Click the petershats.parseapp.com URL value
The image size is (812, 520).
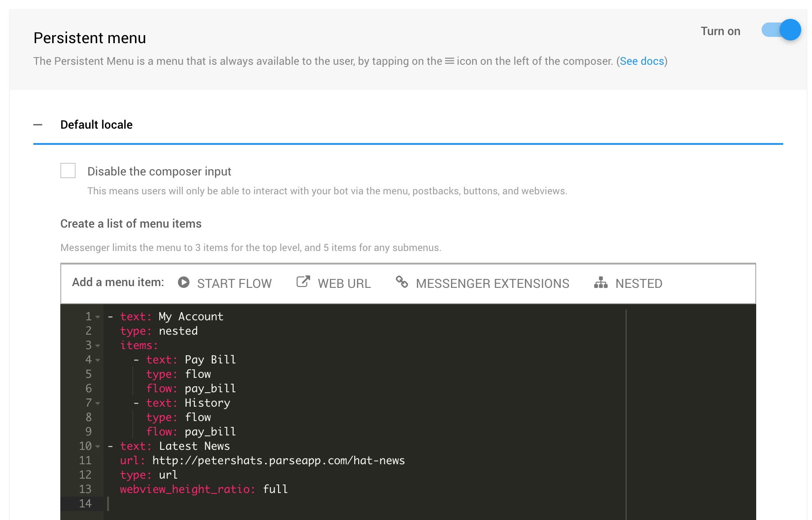[278, 461]
